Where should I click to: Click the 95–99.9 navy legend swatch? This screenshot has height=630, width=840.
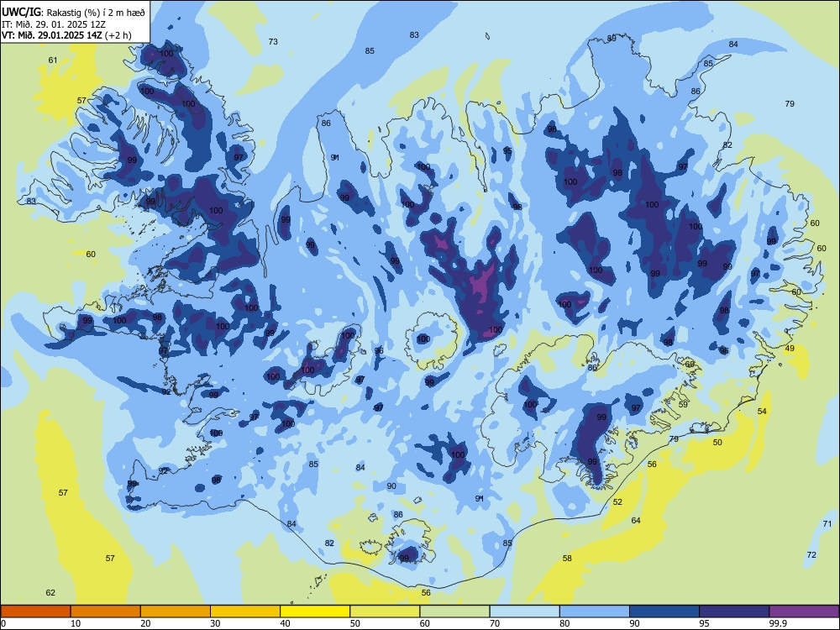click(734, 612)
